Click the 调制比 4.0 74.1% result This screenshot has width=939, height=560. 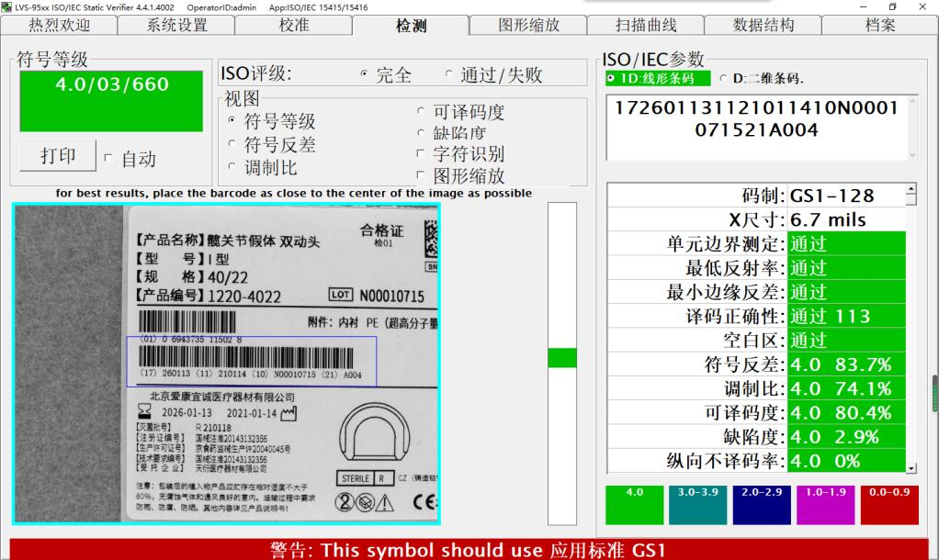tap(846, 389)
